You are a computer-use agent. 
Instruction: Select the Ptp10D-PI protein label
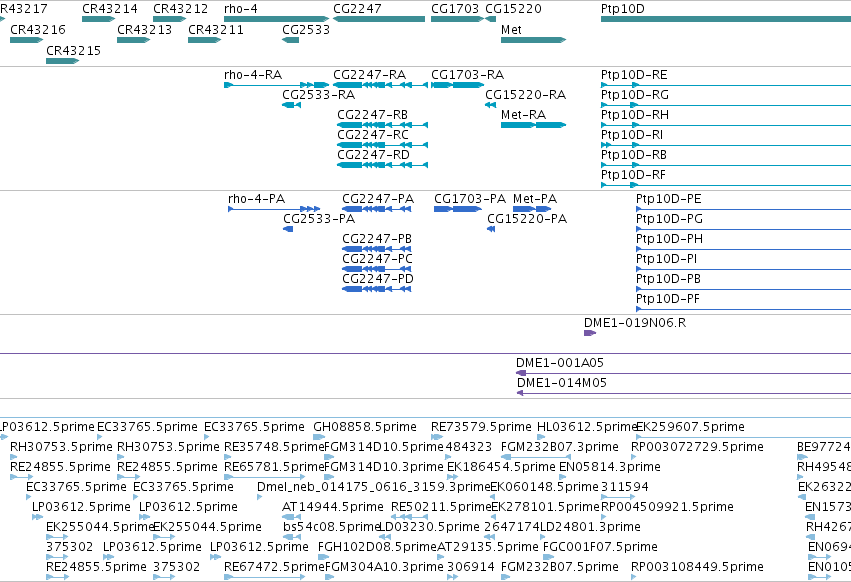pos(666,259)
